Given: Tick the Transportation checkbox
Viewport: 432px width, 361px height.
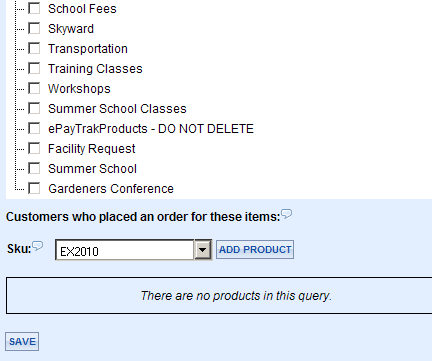Looking at the screenshot, I should pos(34,48).
